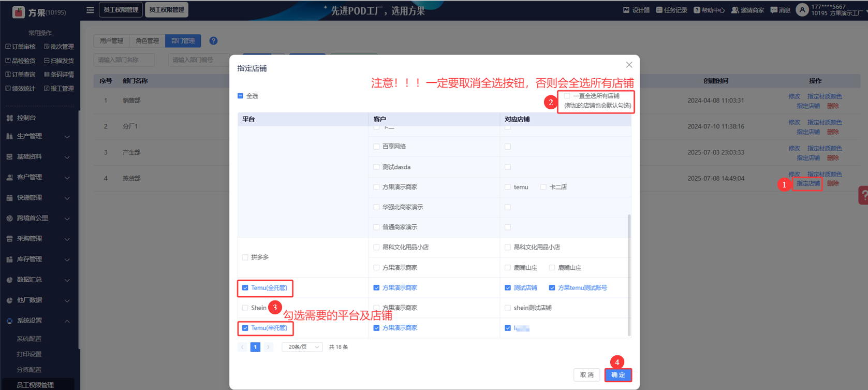Open the 扫描发货 shortcut
Image resolution: width=868 pixels, height=390 pixels.
tap(59, 61)
